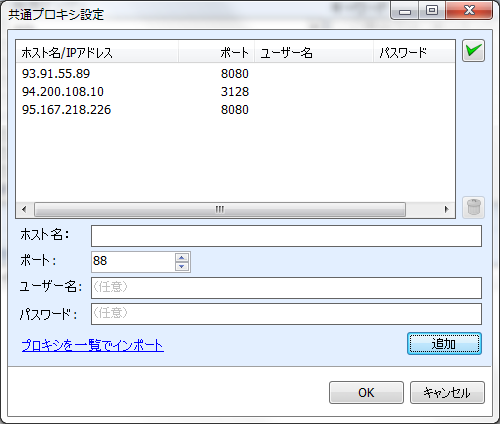
Task: Click the 追加 button
Action: [444, 344]
